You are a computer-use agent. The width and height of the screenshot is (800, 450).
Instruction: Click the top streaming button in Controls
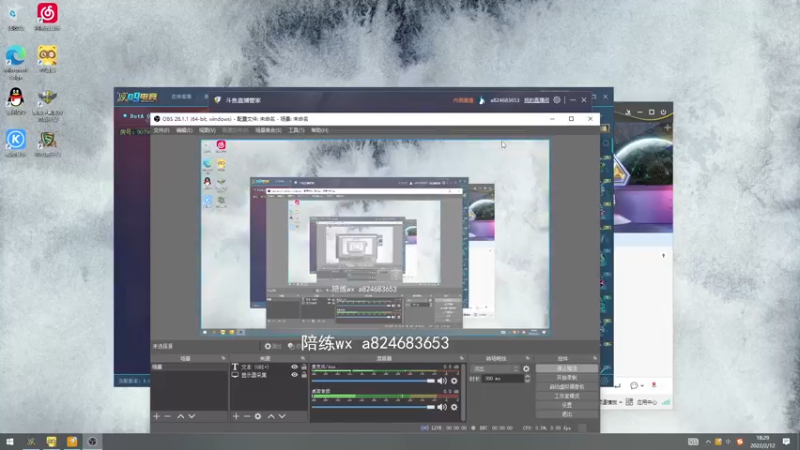coord(567,368)
